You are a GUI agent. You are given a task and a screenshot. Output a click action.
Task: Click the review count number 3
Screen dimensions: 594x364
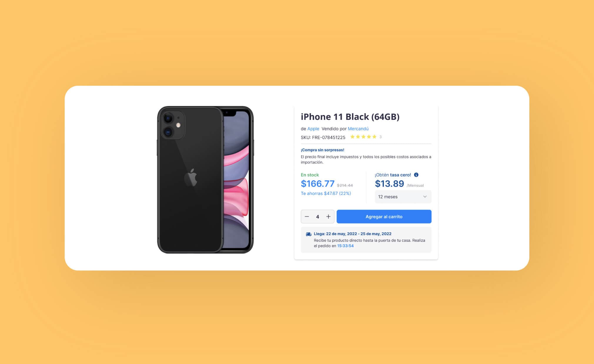(x=380, y=137)
